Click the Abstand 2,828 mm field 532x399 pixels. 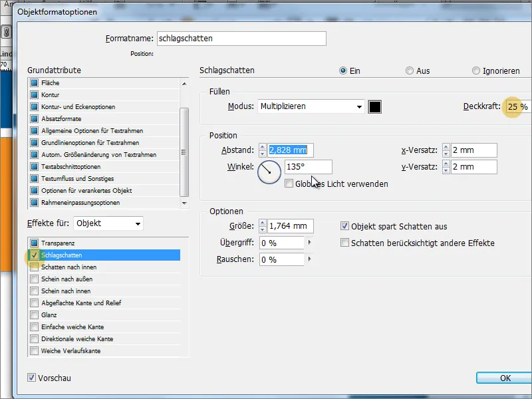[x=291, y=150]
